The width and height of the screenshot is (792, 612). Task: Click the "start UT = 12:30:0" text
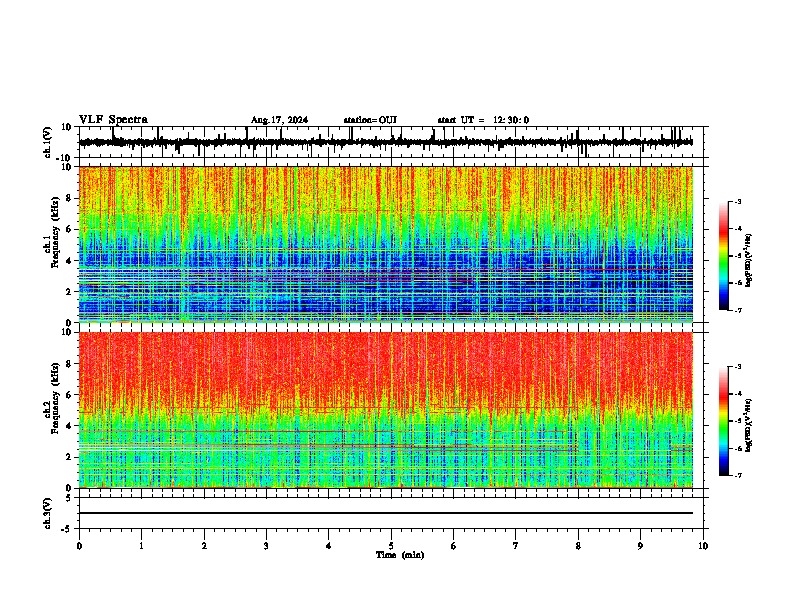(483, 120)
